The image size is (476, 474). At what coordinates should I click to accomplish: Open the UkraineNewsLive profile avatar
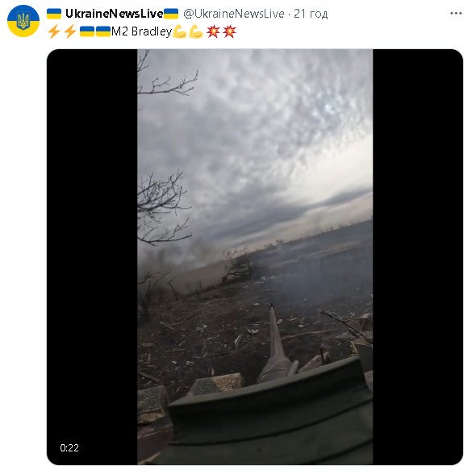coord(23,21)
